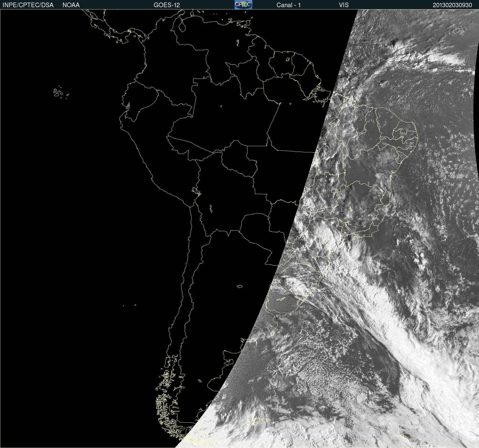Click the CPTEC logo in header
479x448 pixels.
tap(243, 5)
